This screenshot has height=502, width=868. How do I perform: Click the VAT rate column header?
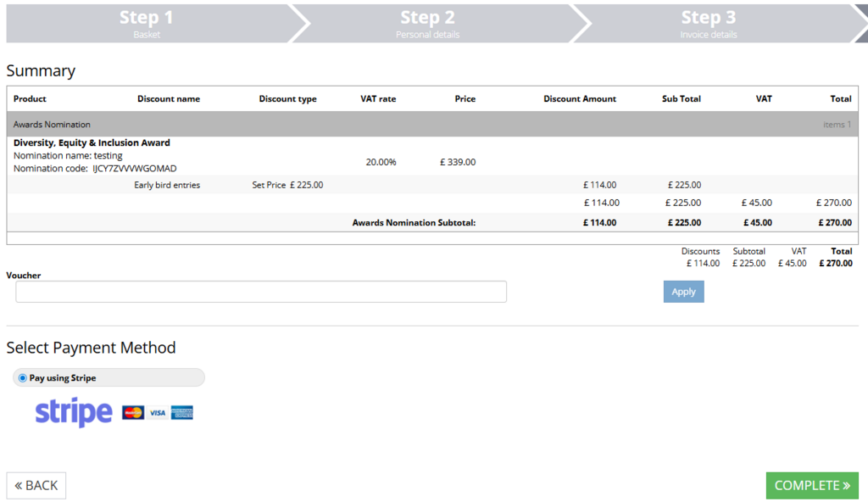(x=378, y=99)
